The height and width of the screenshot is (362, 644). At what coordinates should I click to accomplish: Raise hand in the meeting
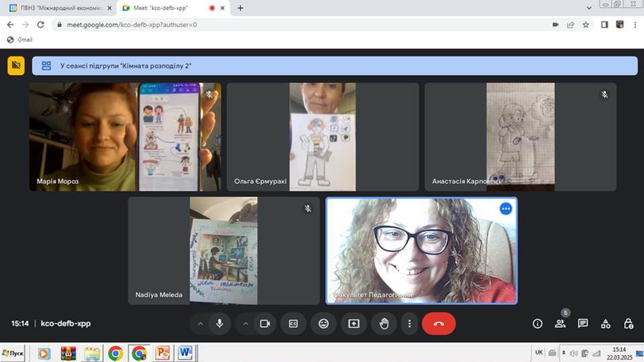tap(384, 323)
